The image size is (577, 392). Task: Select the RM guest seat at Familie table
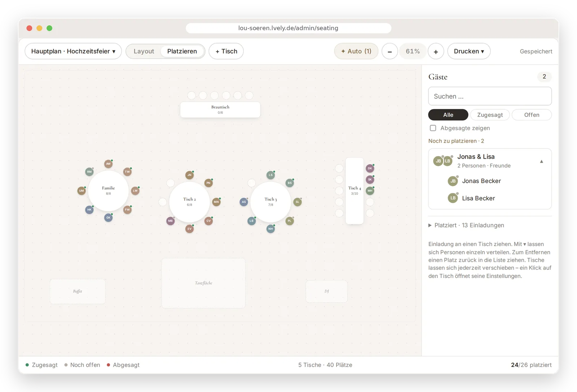point(89,172)
